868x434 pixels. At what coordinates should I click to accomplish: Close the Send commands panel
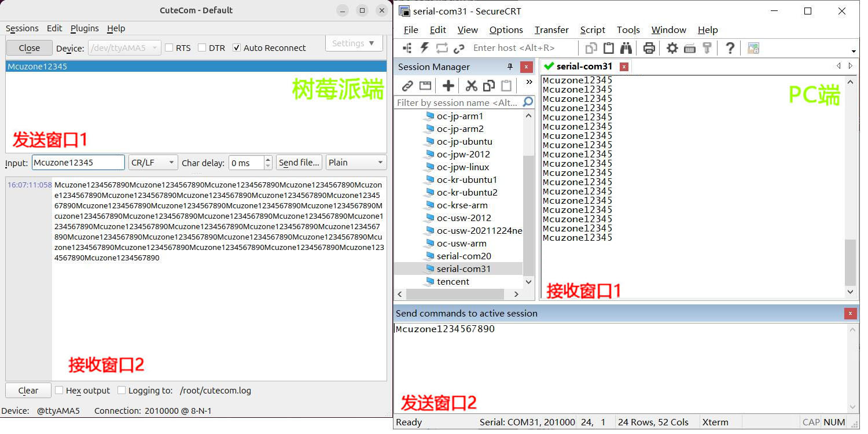click(x=850, y=314)
